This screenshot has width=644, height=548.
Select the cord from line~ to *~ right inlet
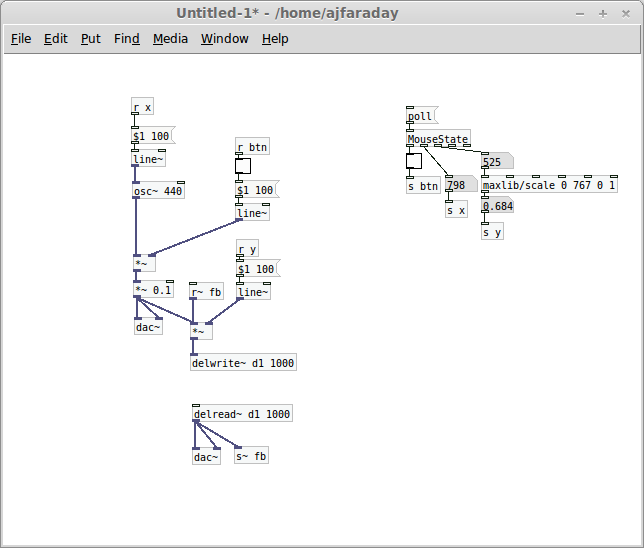pyautogui.click(x=195, y=237)
